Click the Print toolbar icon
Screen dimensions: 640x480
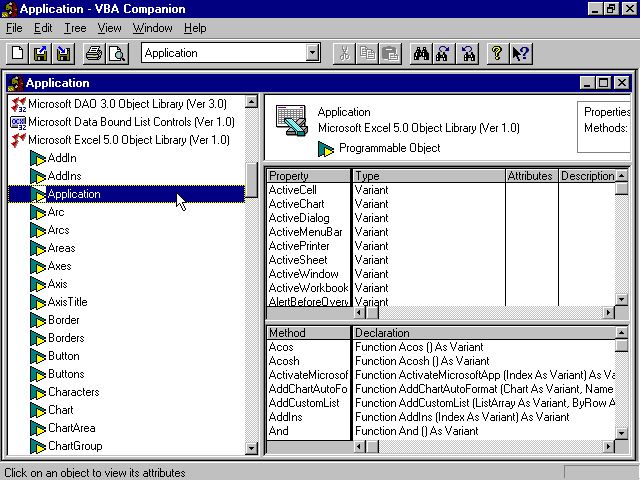[94, 53]
